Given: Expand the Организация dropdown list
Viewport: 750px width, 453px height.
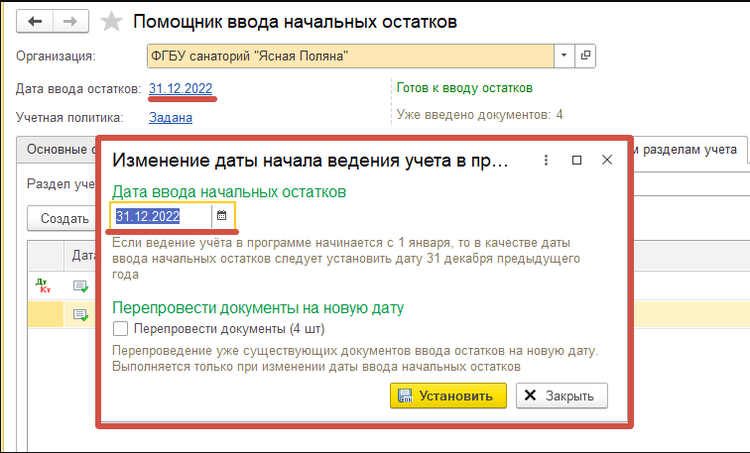Looking at the screenshot, I should [x=563, y=55].
